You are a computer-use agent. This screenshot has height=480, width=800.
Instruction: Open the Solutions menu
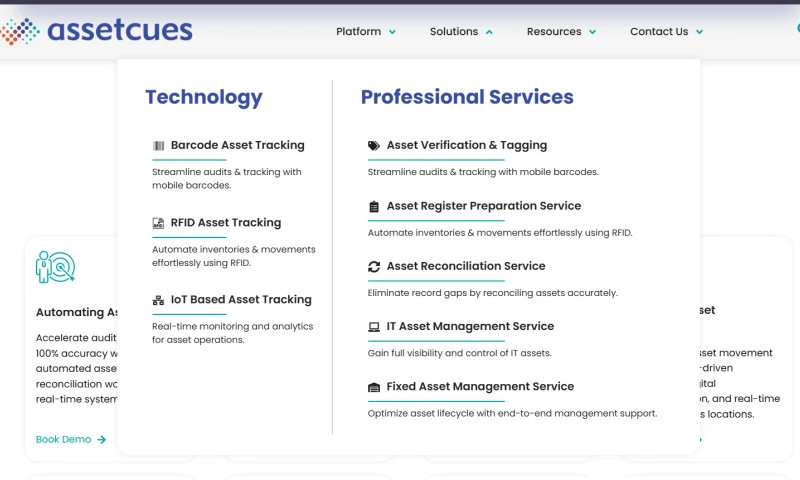(x=454, y=32)
